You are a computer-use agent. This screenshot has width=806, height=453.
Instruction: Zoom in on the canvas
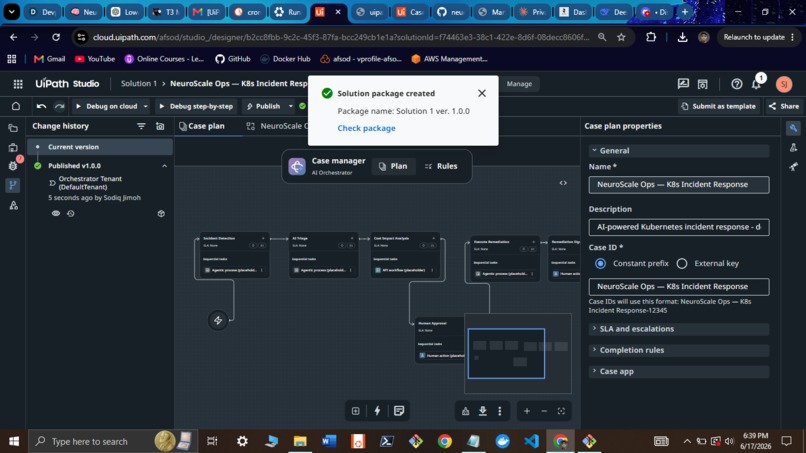[527, 411]
